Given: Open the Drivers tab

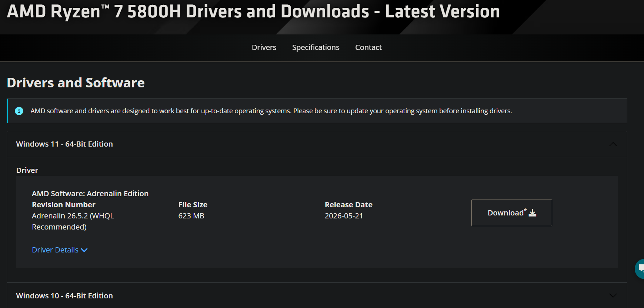Looking at the screenshot, I should [x=264, y=47].
